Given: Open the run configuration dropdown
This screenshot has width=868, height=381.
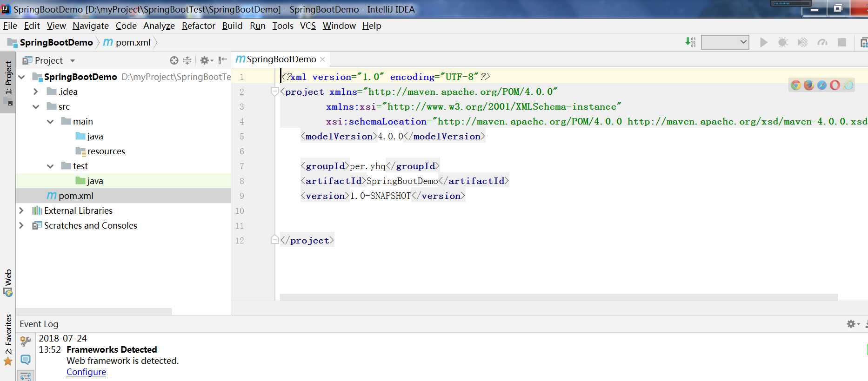Looking at the screenshot, I should 725,42.
